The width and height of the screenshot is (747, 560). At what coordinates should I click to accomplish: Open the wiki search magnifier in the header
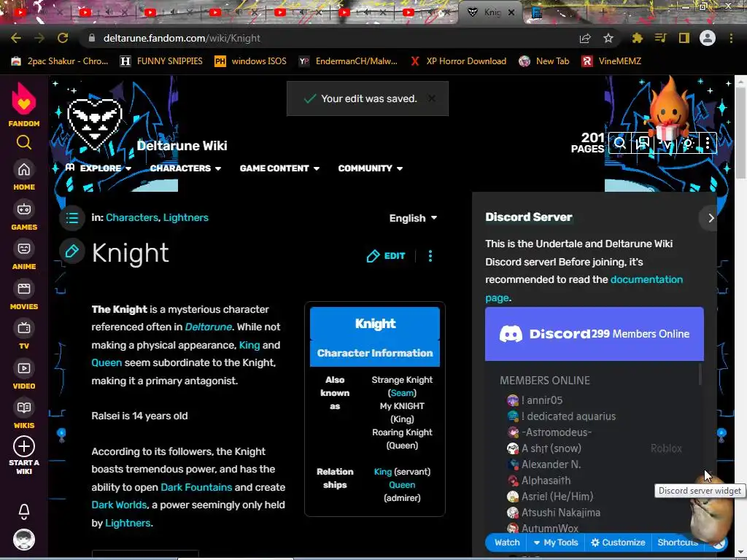pos(620,143)
